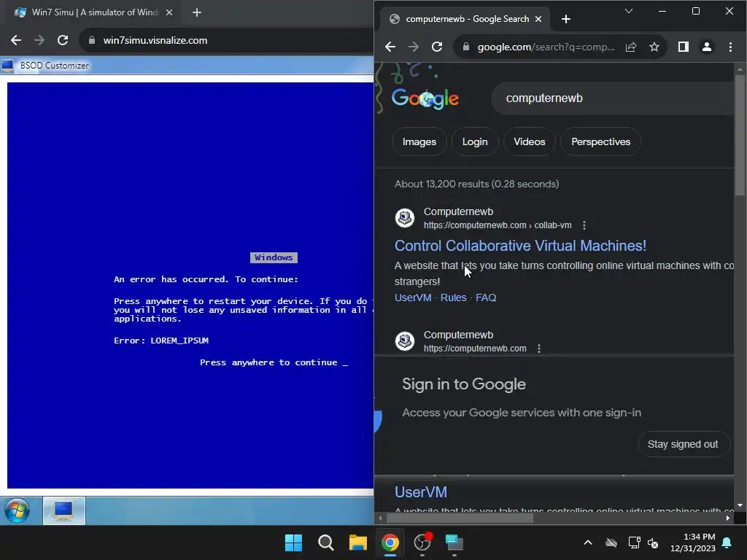The image size is (747, 560).
Task: Click the 'Error: LOREM_IPSUM' text line
Action: [x=161, y=341]
